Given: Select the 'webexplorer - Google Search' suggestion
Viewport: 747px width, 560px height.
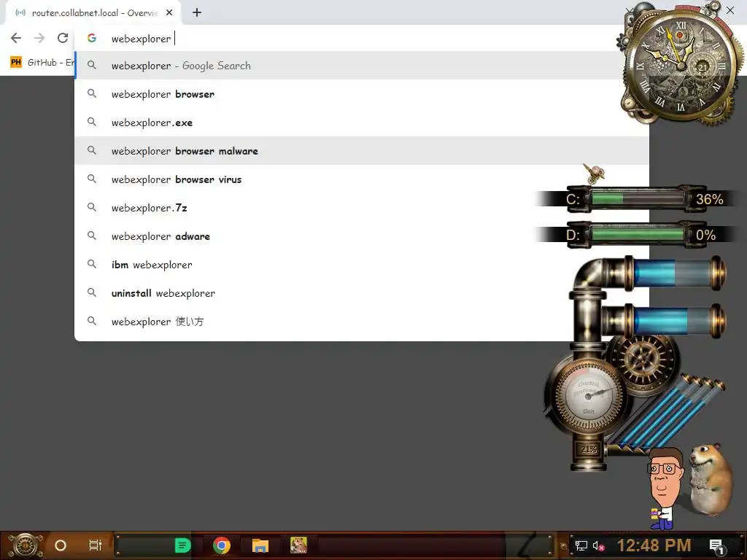Looking at the screenshot, I should click(x=362, y=66).
